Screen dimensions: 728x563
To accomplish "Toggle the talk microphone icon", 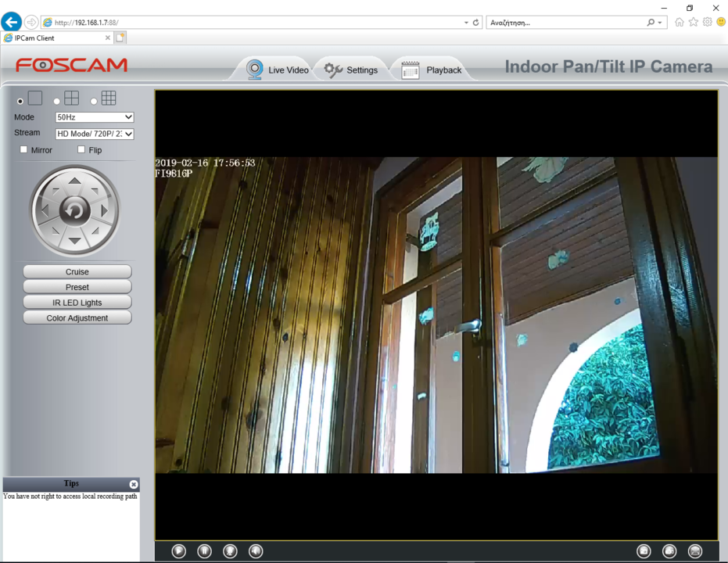I will 230,551.
